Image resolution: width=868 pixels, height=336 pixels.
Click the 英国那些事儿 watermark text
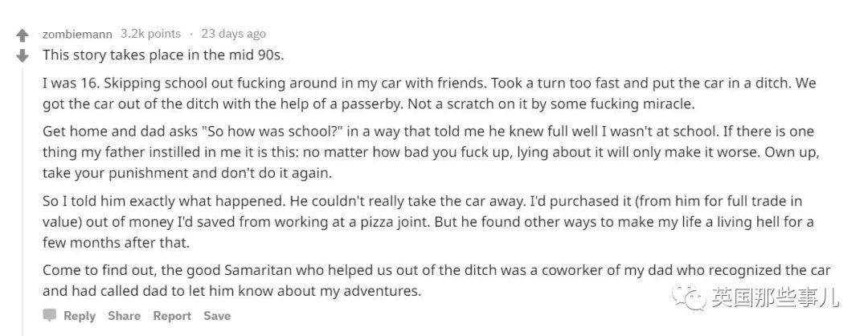pyautogui.click(x=775, y=298)
